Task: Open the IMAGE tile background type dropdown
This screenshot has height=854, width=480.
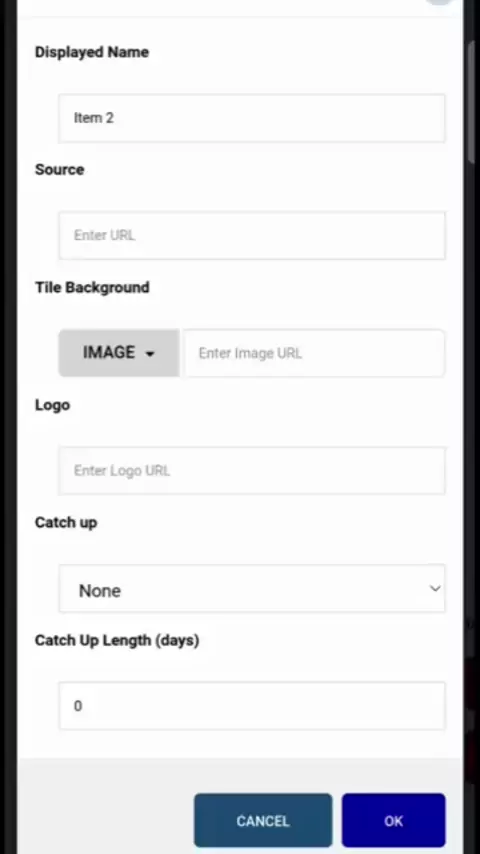Action: pyautogui.click(x=119, y=353)
